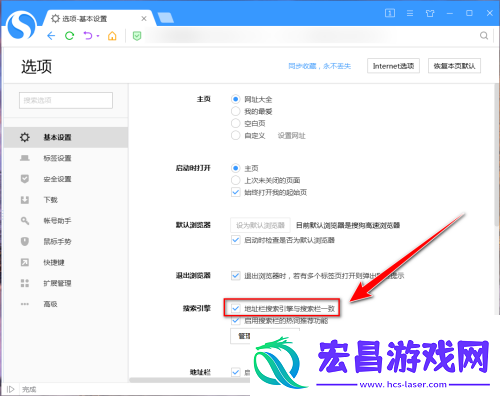Image resolution: width=500 pixels, height=396 pixels.
Task: Open 基本设置 in the sidebar
Action: point(66,137)
